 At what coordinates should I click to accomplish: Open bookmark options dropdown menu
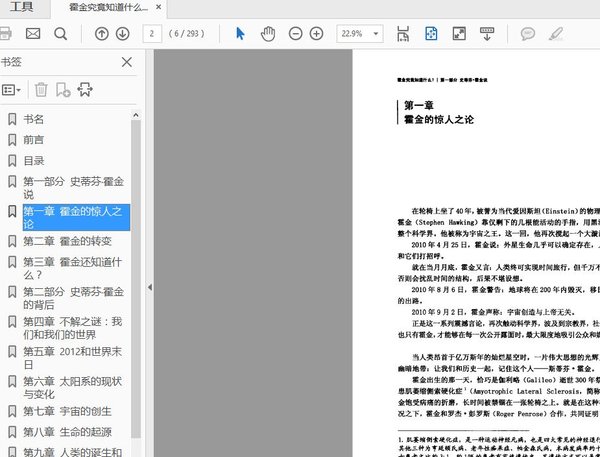click(x=12, y=90)
